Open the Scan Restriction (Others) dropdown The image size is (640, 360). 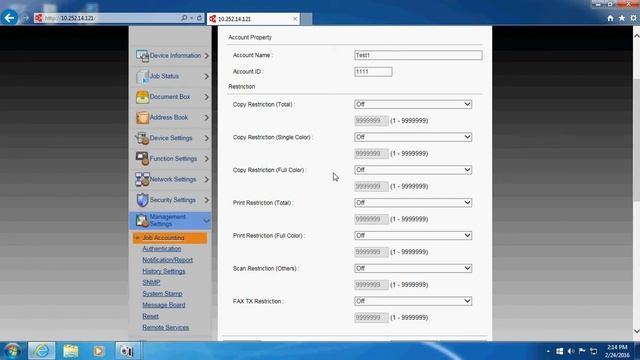point(413,268)
